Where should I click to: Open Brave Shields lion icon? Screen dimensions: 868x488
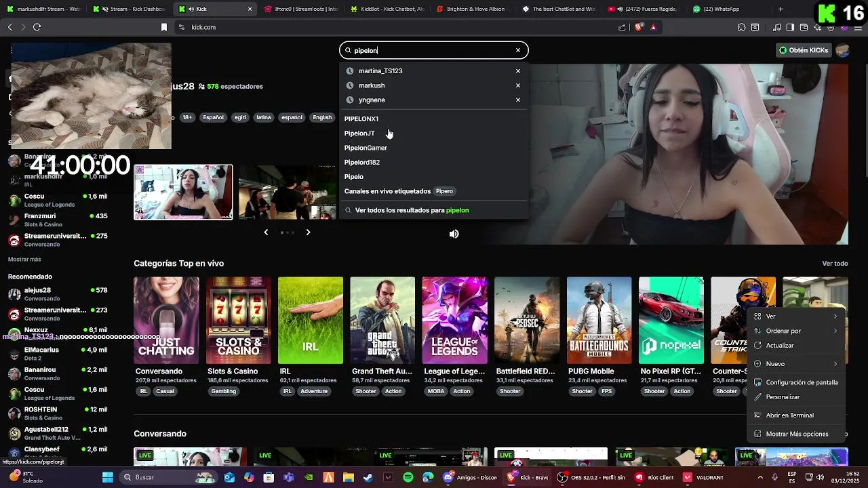[638, 27]
